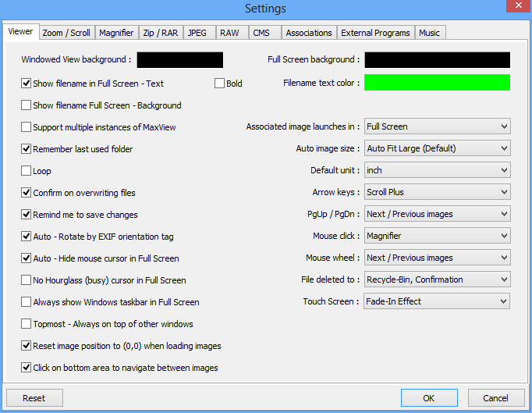Uncheck Show filename in Full Screen - Text
The image size is (532, 413).
click(26, 84)
